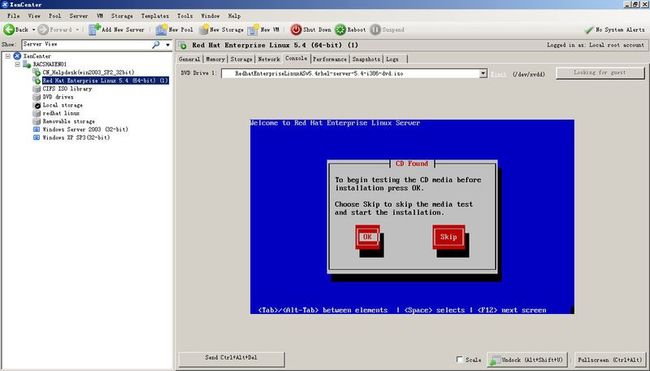Screen dimensions: 650x371
Task: Open the Server menu
Action: pyautogui.click(x=78, y=16)
